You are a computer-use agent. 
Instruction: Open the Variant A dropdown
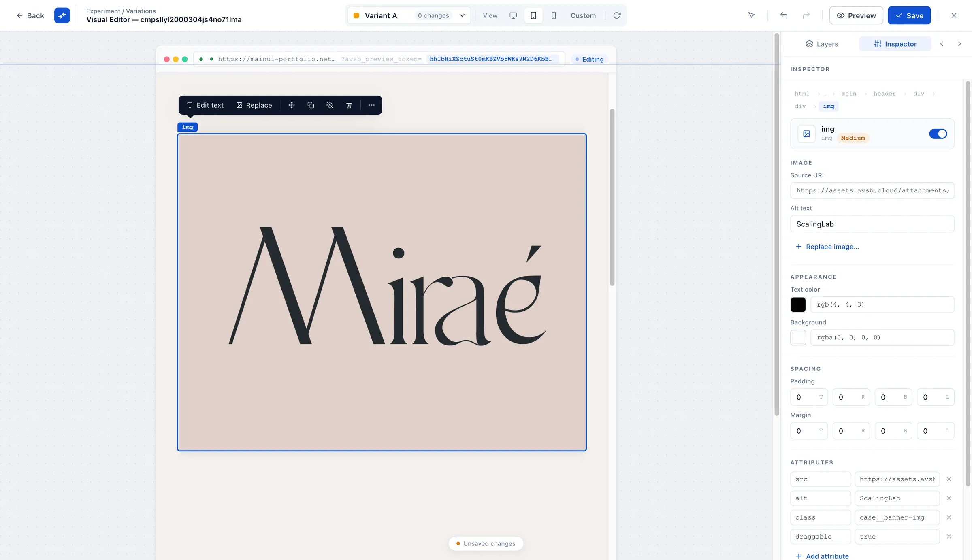click(x=409, y=15)
